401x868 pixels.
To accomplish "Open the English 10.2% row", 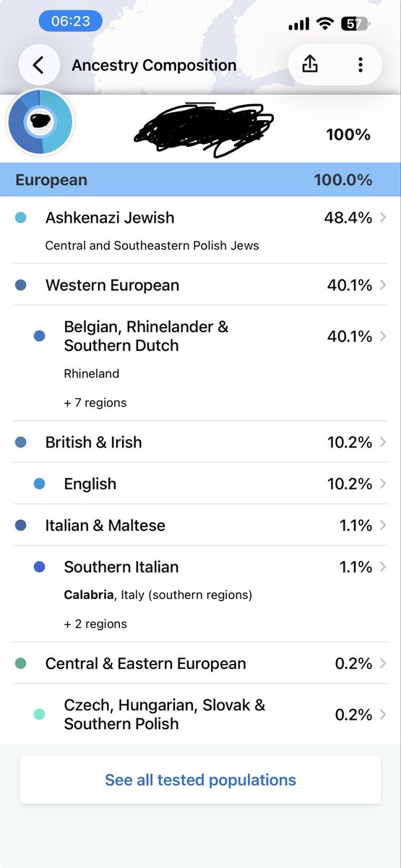I will (200, 484).
